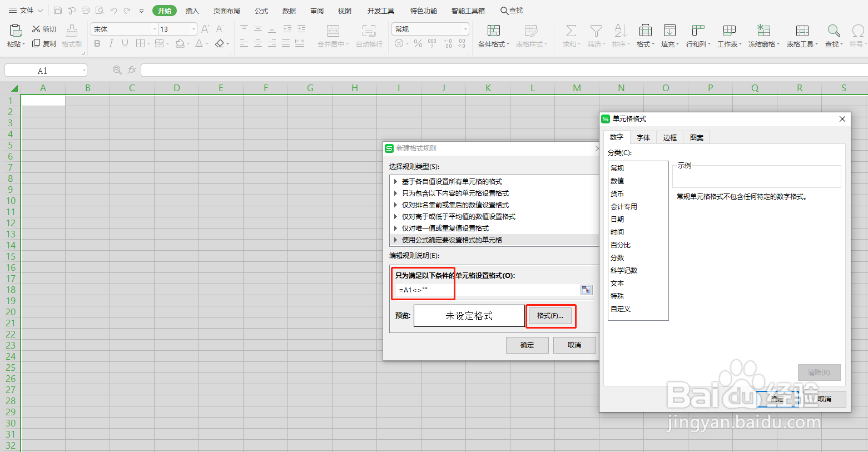868x452 pixels.
Task: Click 取消 in the 单元格格式 dialog
Action: (825, 399)
